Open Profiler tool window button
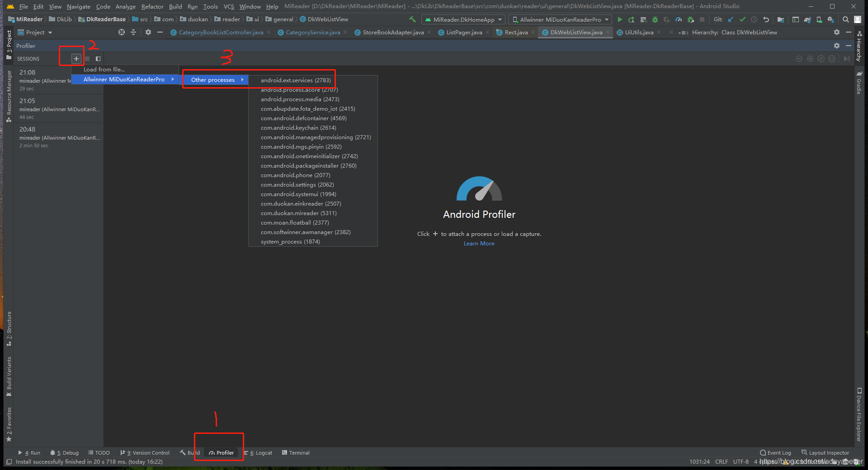The width and height of the screenshot is (868, 470). click(x=221, y=453)
